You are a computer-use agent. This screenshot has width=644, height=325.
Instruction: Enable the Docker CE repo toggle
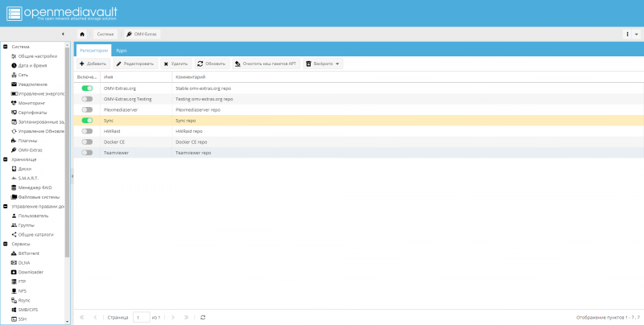[87, 142]
